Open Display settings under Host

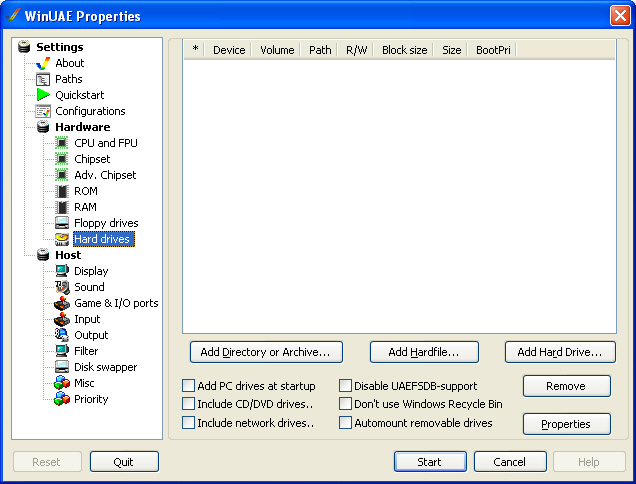point(91,271)
